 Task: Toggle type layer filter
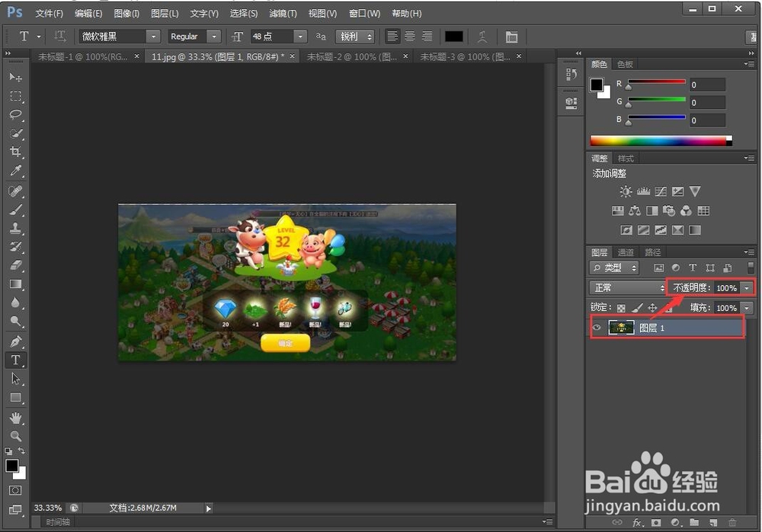[x=693, y=268]
